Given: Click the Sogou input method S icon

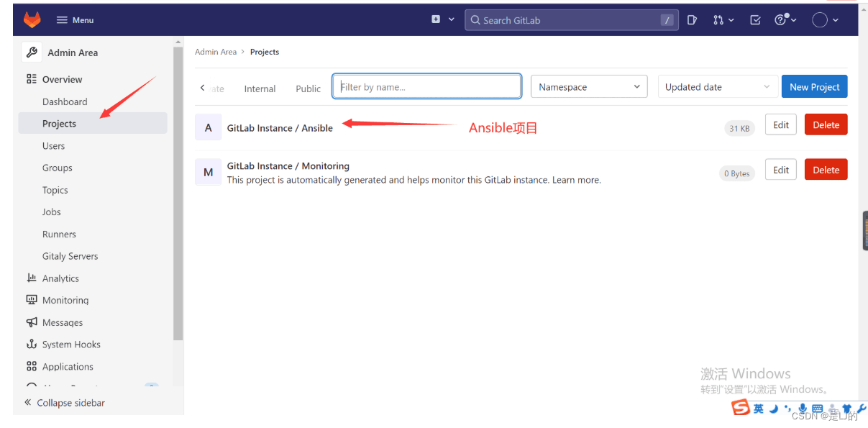Looking at the screenshot, I should [741, 408].
